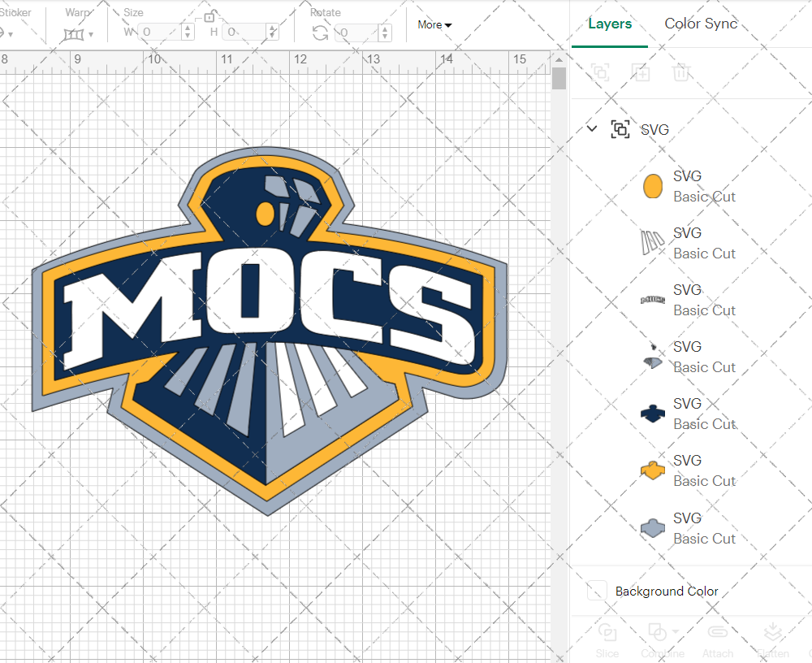Switch to the Color Sync tab
812x663 pixels.
701,24
